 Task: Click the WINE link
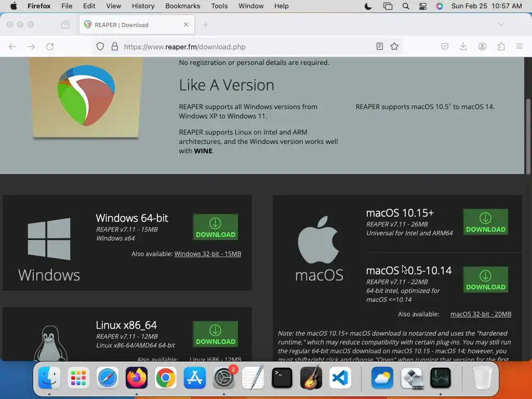203,151
